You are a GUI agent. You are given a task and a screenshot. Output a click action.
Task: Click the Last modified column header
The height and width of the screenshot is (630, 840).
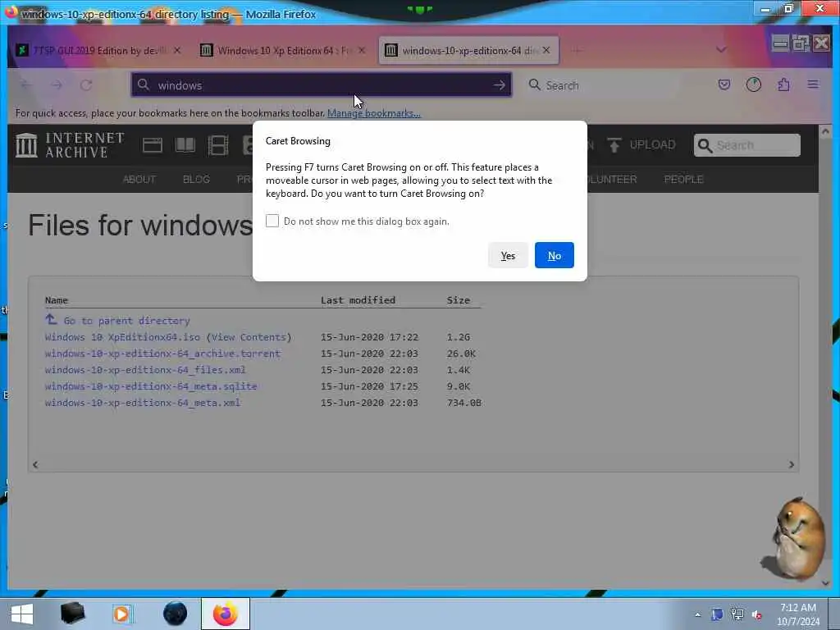point(358,300)
